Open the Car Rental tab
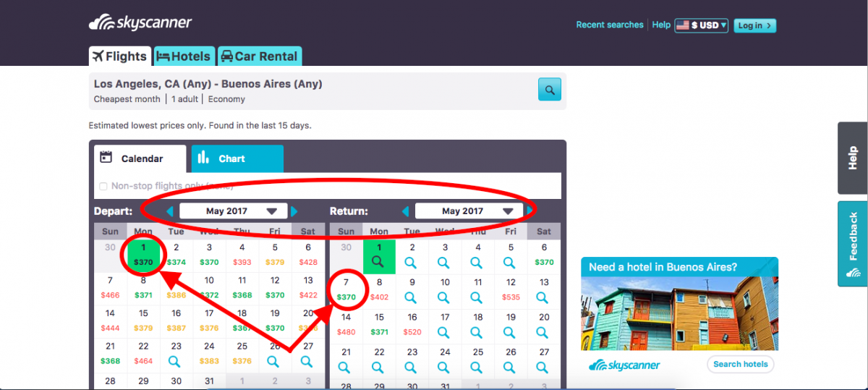 pyautogui.click(x=260, y=56)
